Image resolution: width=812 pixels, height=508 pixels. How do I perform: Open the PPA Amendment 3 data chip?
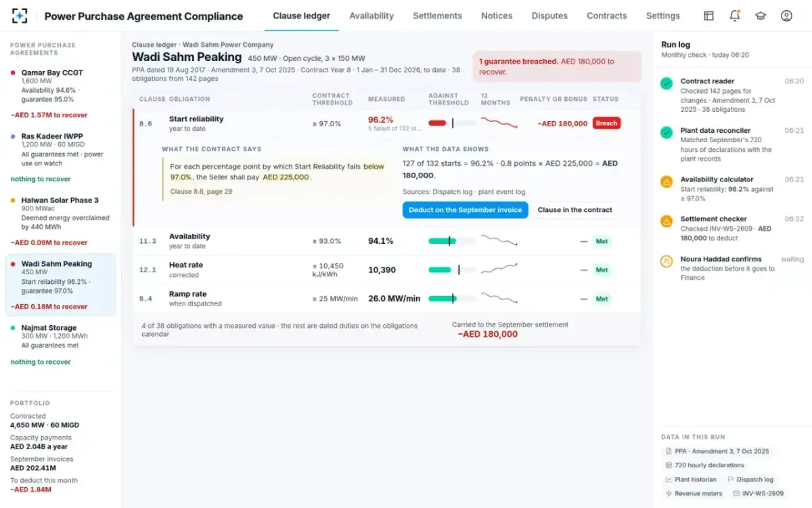[x=717, y=451]
